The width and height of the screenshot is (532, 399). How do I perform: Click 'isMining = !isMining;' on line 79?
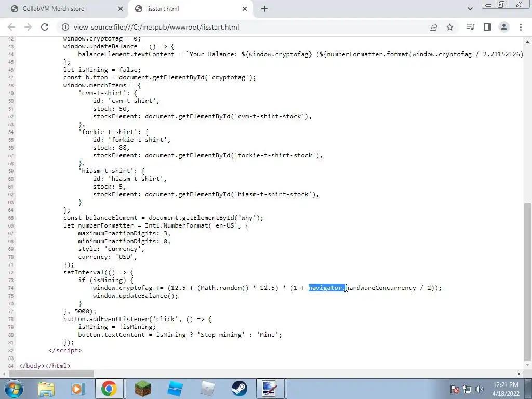point(117,327)
